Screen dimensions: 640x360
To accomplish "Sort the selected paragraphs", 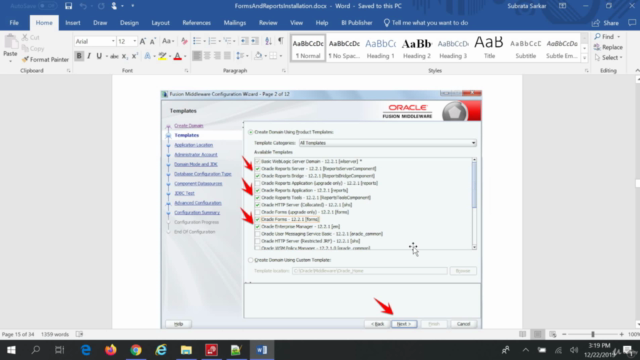I will pyautogui.click(x=268, y=41).
